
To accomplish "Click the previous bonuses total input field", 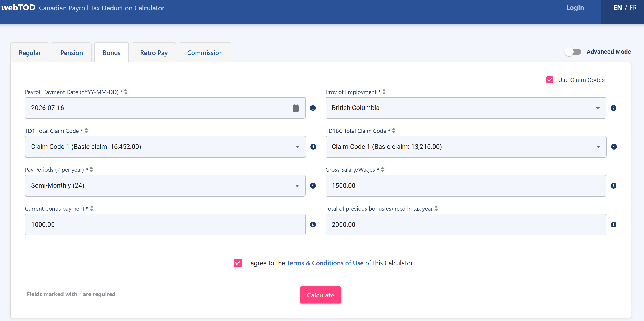I will pos(466,225).
